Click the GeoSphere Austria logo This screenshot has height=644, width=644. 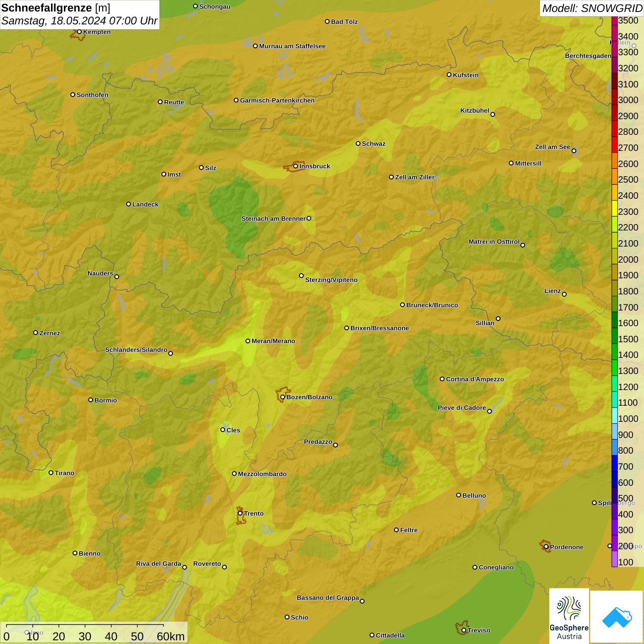pos(569,615)
